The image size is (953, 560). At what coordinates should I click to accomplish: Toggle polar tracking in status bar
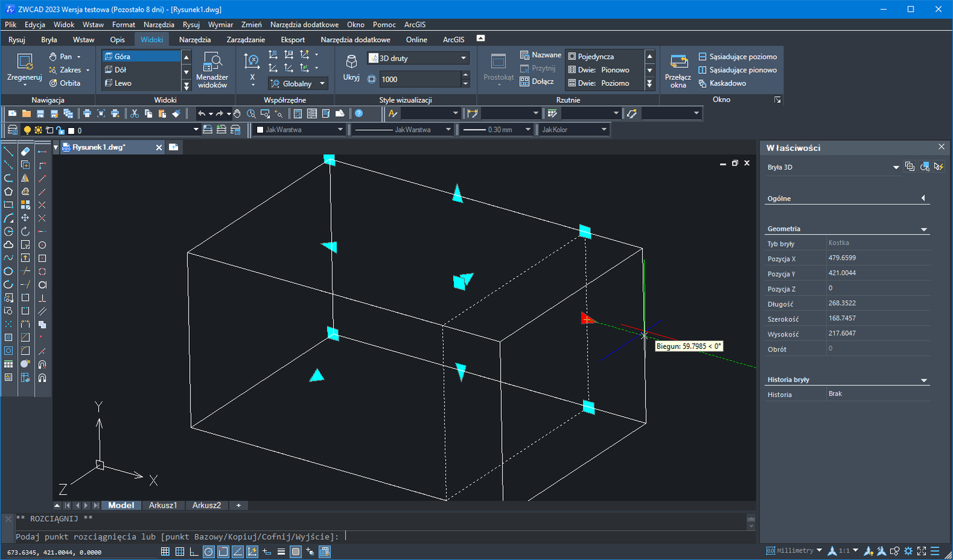point(208,551)
